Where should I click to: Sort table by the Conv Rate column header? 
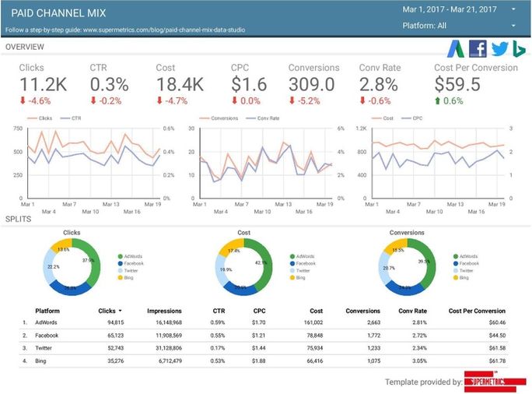[x=415, y=311]
